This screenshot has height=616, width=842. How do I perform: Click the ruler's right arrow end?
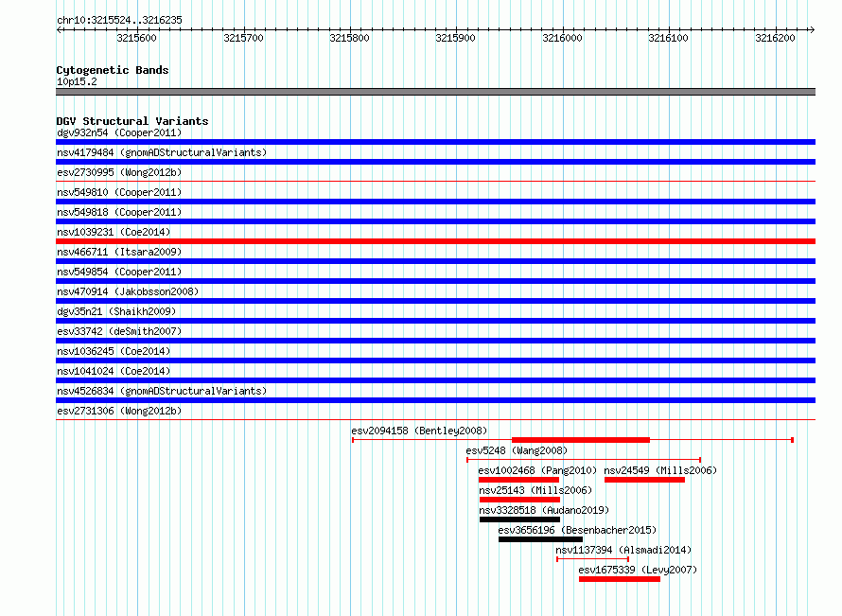click(x=813, y=29)
